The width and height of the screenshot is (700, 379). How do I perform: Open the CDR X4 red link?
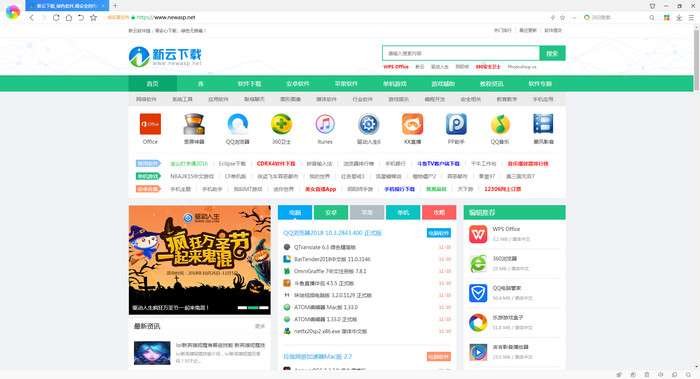click(x=276, y=163)
